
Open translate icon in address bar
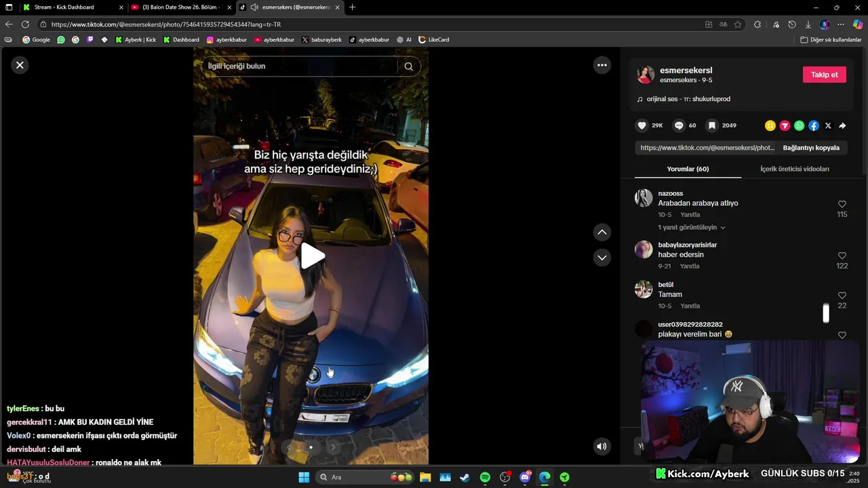pos(723,24)
